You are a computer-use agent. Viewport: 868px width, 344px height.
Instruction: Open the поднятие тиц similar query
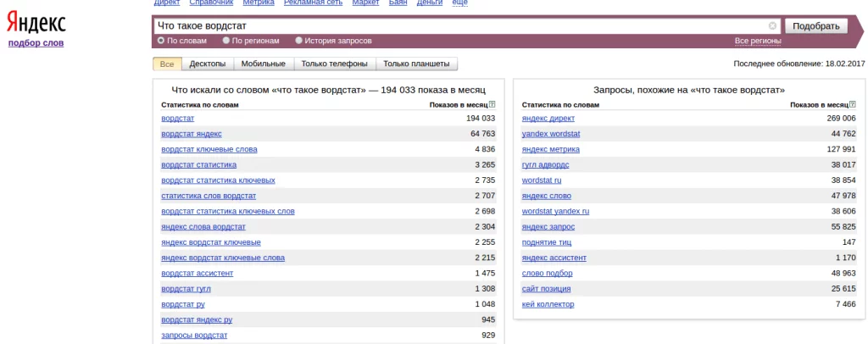547,242
